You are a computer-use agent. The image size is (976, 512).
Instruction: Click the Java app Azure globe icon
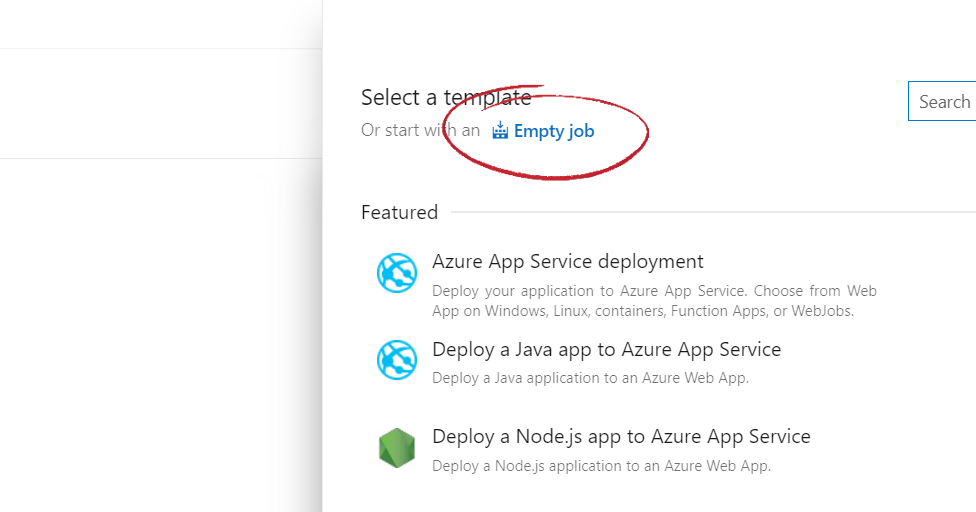(396, 360)
